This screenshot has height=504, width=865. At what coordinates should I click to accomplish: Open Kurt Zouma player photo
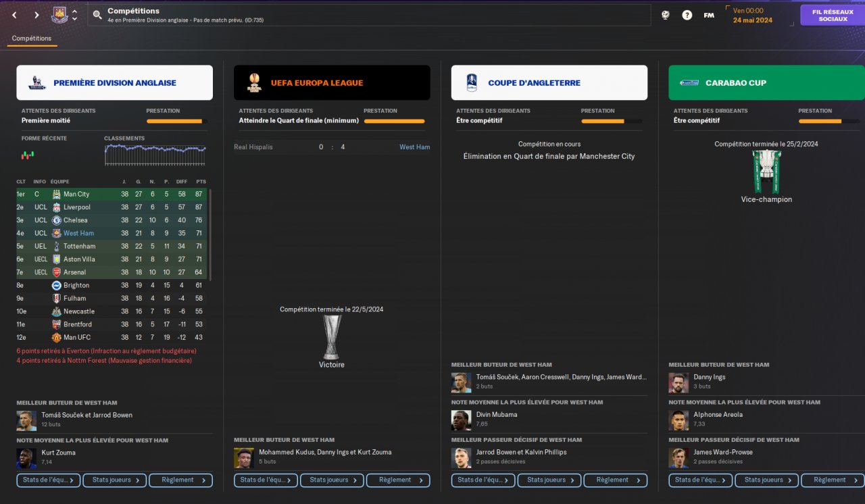(26, 459)
